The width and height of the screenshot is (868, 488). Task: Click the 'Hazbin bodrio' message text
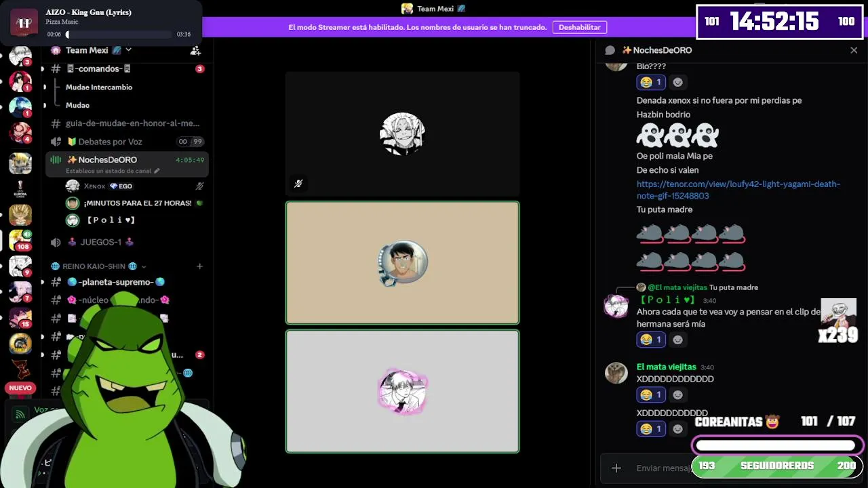pyautogui.click(x=663, y=115)
